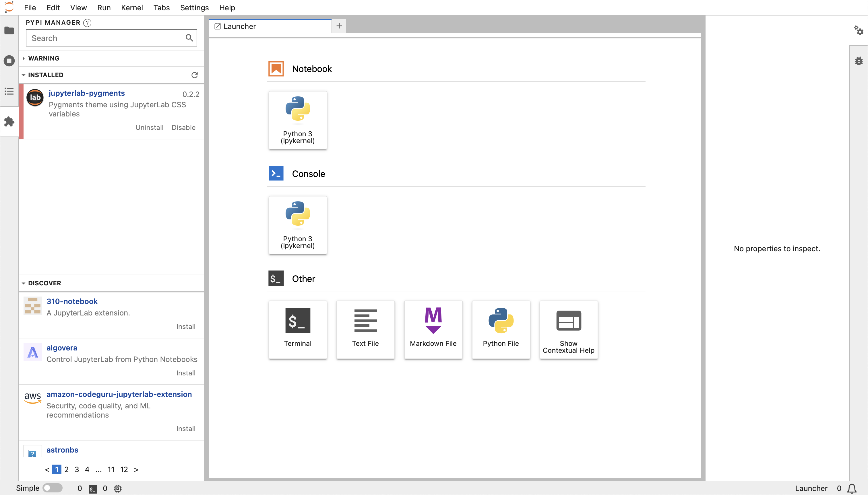The height and width of the screenshot is (495, 868).
Task: Go to page 3 of discover results
Action: pos(77,469)
